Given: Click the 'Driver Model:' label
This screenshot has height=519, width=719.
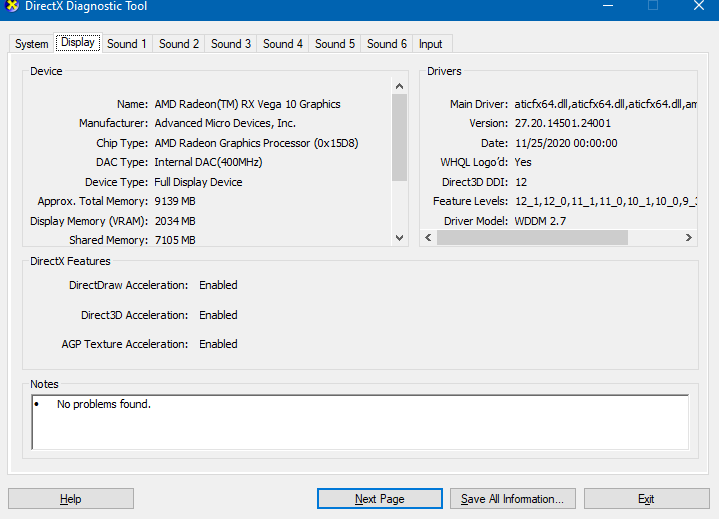Looking at the screenshot, I should [476, 221].
